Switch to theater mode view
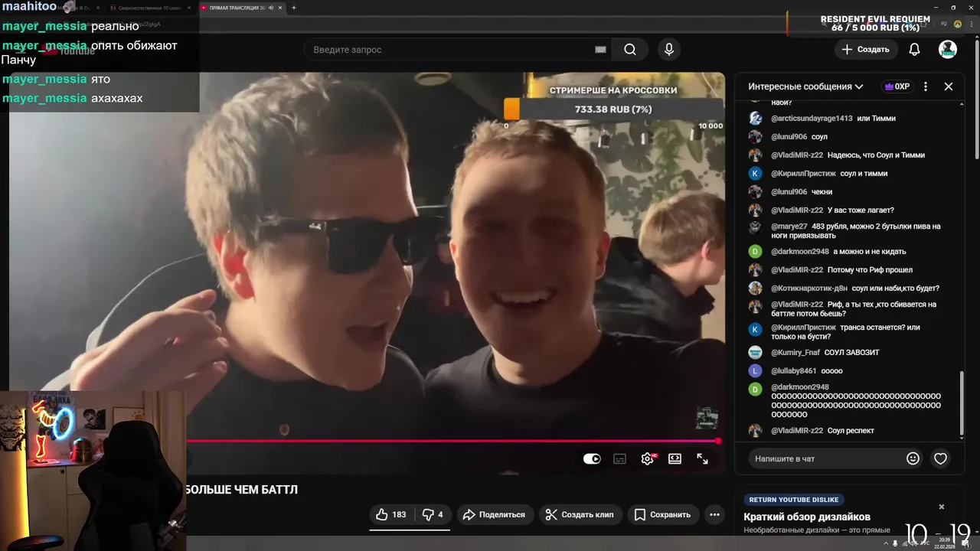The height and width of the screenshot is (551, 980). tap(675, 459)
